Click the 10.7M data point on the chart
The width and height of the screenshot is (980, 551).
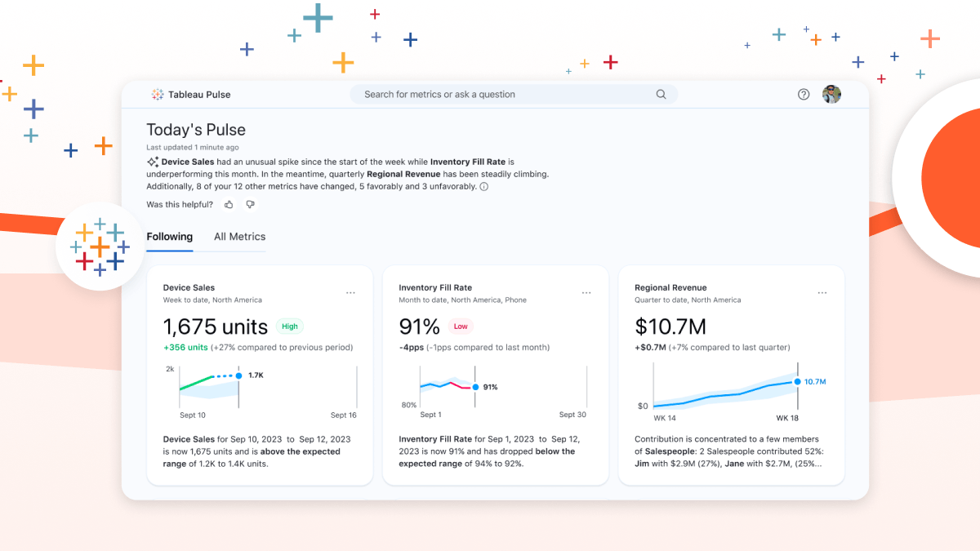coord(796,381)
